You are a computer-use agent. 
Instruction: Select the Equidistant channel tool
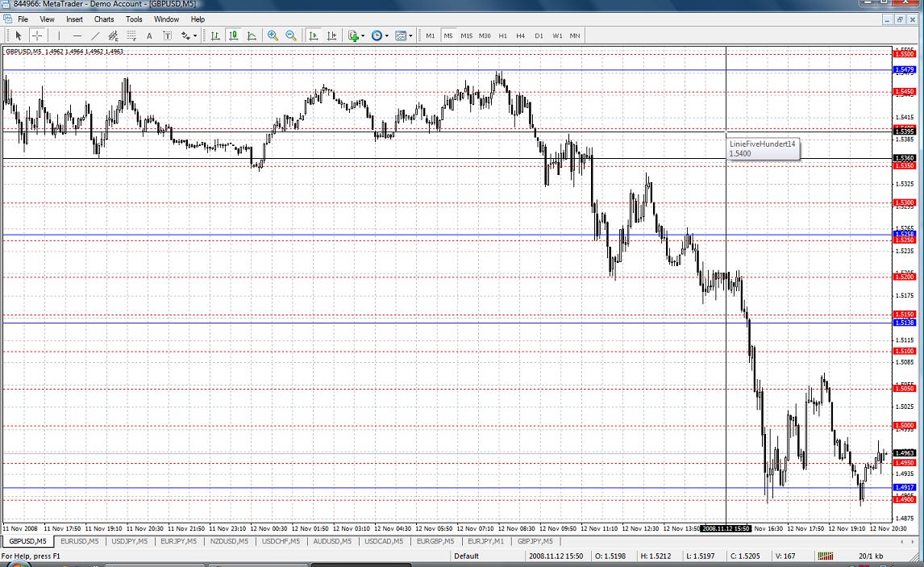tap(113, 36)
